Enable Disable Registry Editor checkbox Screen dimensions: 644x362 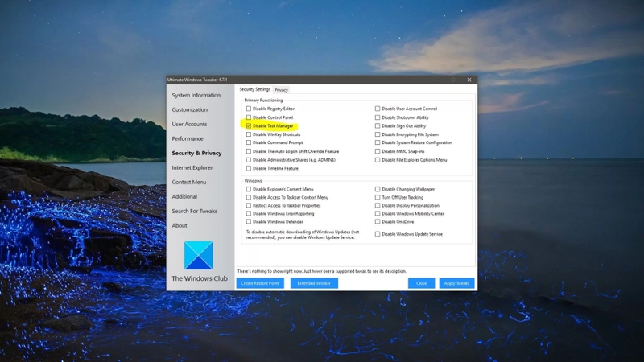[x=249, y=109]
